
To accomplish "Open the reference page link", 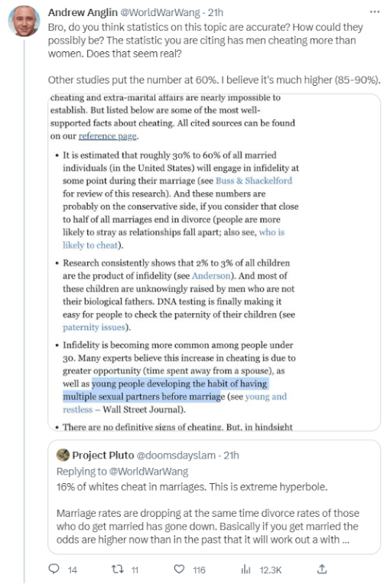I will pos(108,136).
